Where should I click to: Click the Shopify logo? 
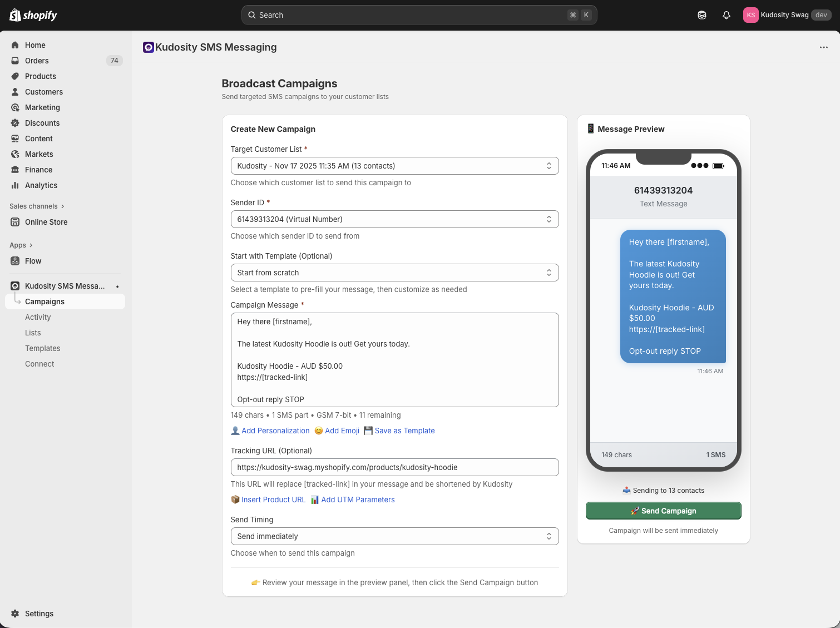[33, 15]
